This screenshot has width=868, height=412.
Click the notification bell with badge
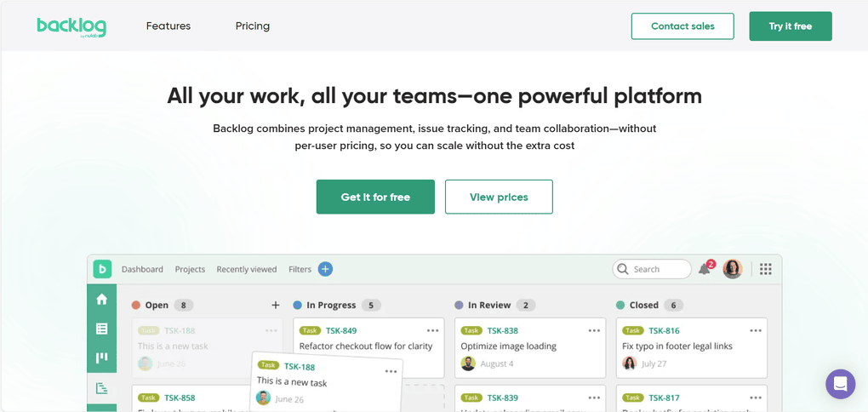(705, 269)
